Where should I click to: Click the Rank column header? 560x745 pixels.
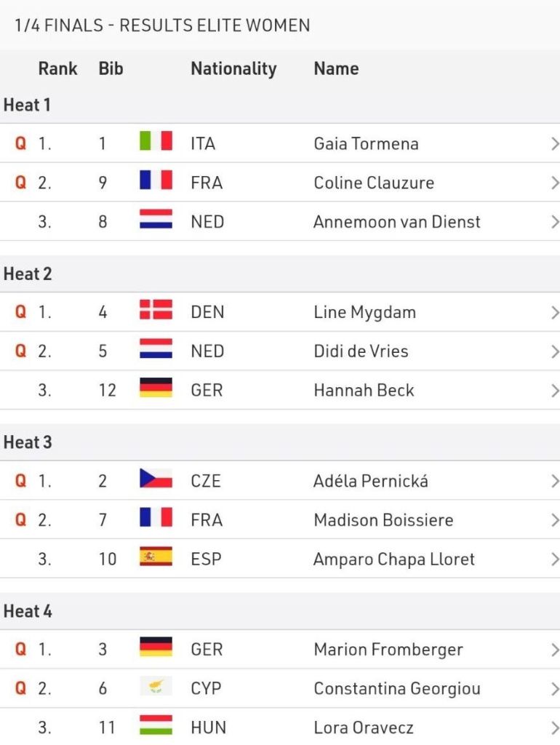point(57,69)
